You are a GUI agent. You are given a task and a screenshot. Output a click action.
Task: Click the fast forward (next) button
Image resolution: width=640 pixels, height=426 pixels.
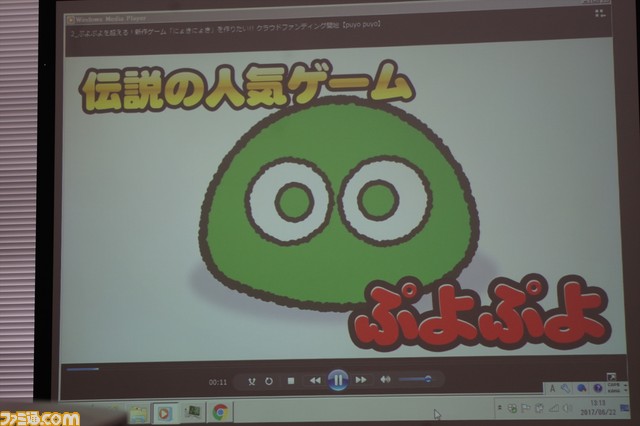[x=361, y=380]
